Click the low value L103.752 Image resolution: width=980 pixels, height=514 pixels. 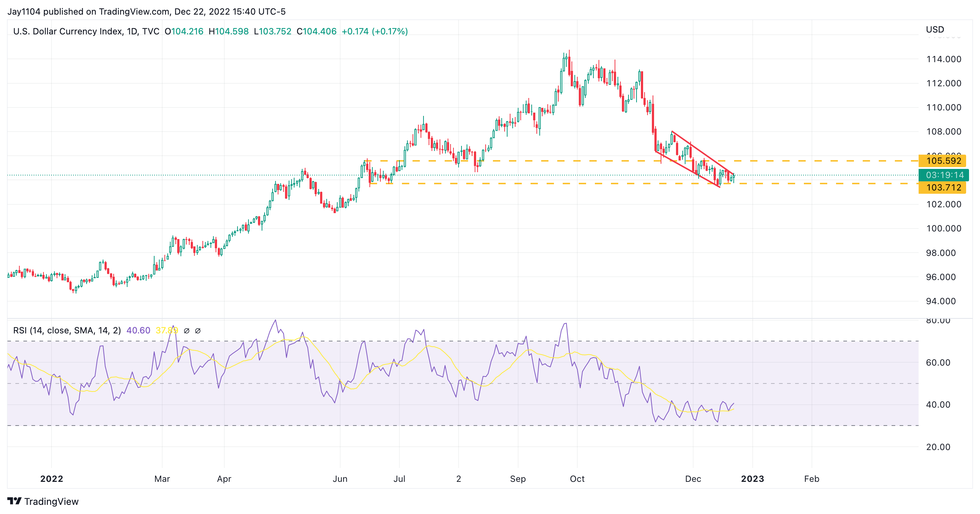tap(272, 31)
